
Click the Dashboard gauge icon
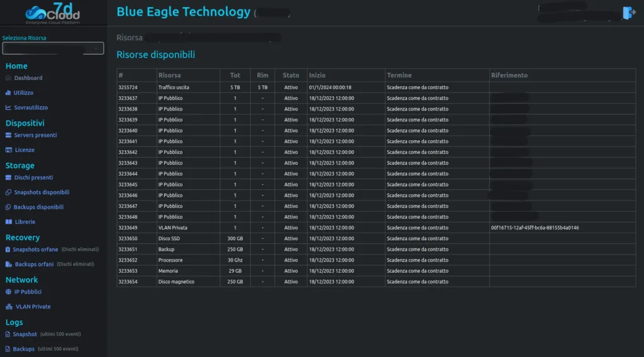coord(8,78)
